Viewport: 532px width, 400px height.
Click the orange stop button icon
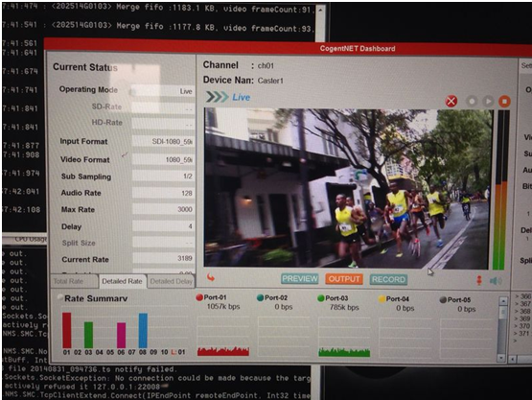click(x=504, y=102)
